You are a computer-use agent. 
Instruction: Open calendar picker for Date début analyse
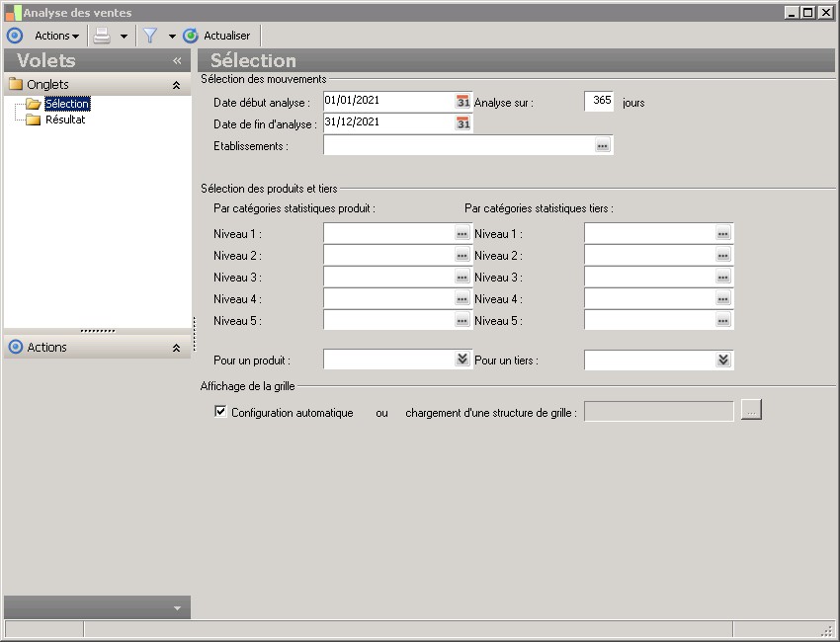pos(463,102)
